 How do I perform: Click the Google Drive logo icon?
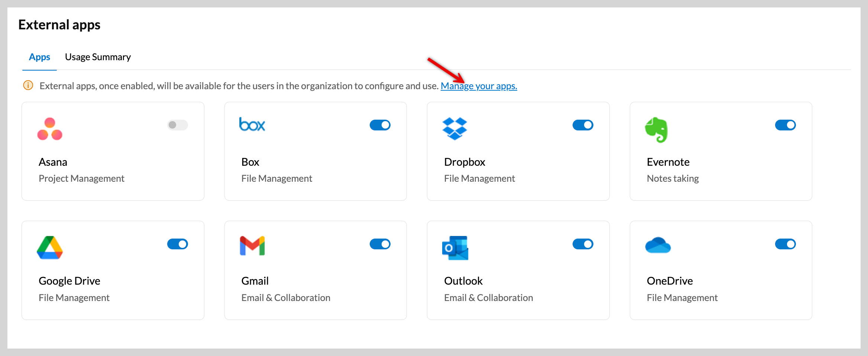[50, 247]
